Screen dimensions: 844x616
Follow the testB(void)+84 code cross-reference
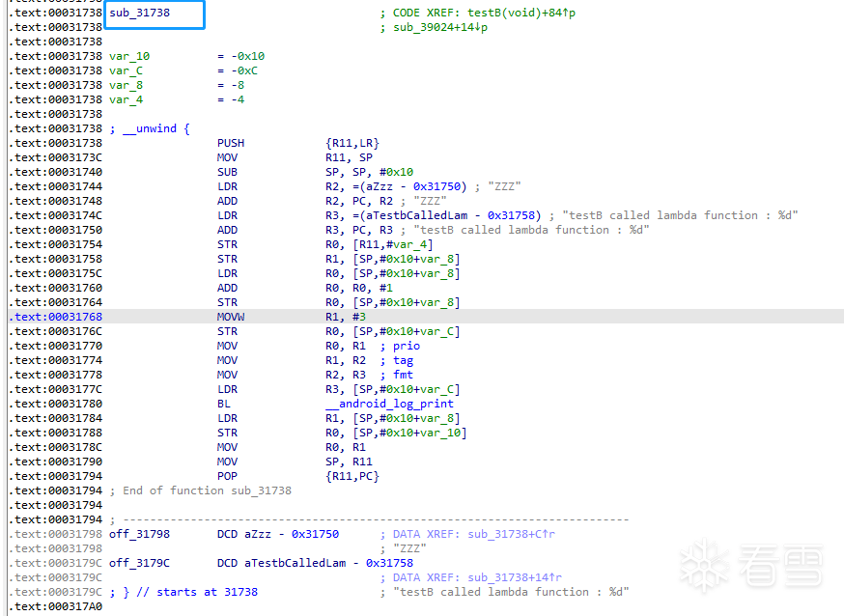coord(521,13)
